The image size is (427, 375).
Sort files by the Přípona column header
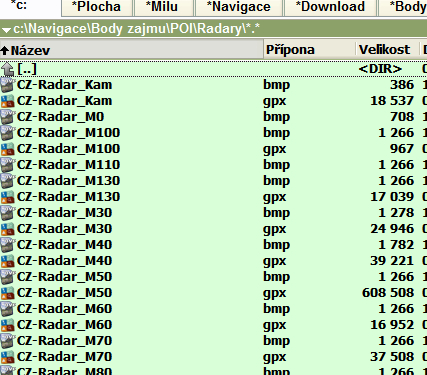[310, 50]
